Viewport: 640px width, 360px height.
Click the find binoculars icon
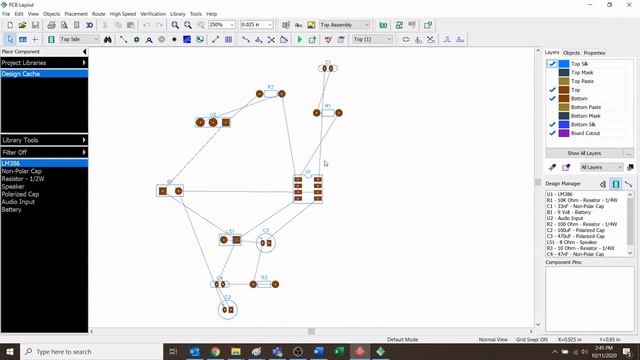click(x=108, y=40)
